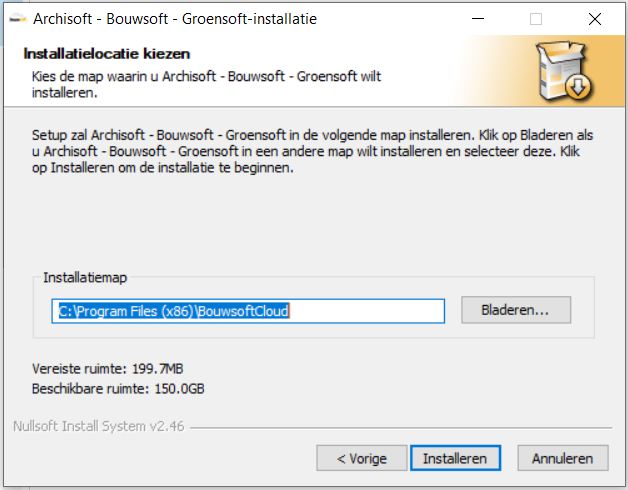Close the Groensoft-installatie window
Image resolution: width=628 pixels, height=490 pixels.
(x=595, y=19)
